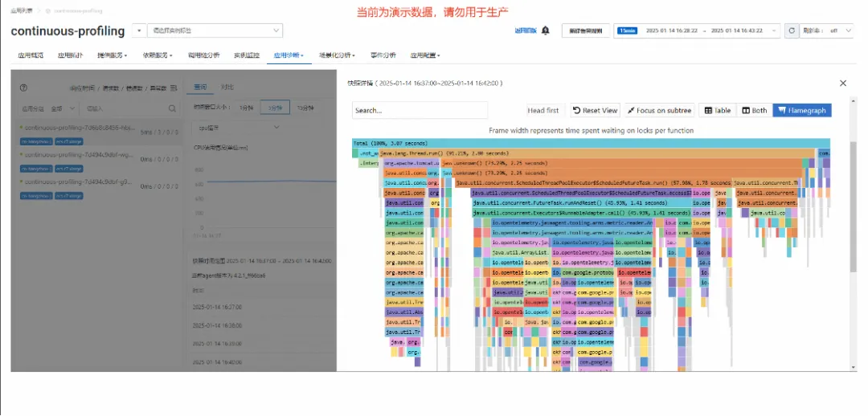Switch to the Both view
Screen dimensions: 868x416
[754, 111]
